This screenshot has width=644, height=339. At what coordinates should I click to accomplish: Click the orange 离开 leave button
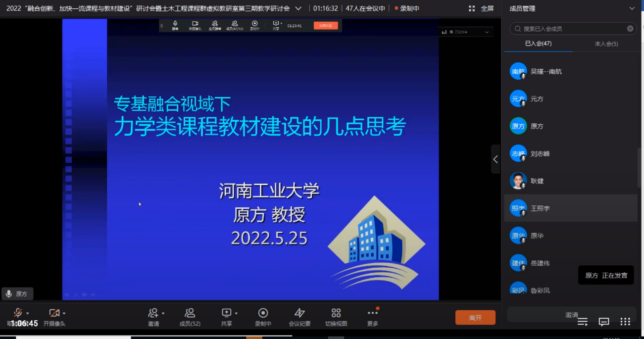pos(475,318)
